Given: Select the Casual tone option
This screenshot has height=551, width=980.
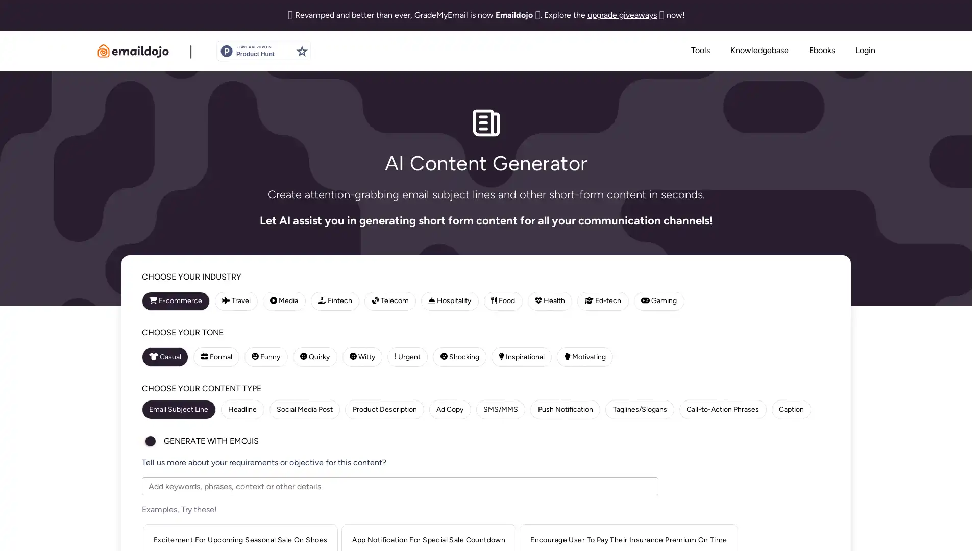Looking at the screenshot, I should pyautogui.click(x=165, y=357).
